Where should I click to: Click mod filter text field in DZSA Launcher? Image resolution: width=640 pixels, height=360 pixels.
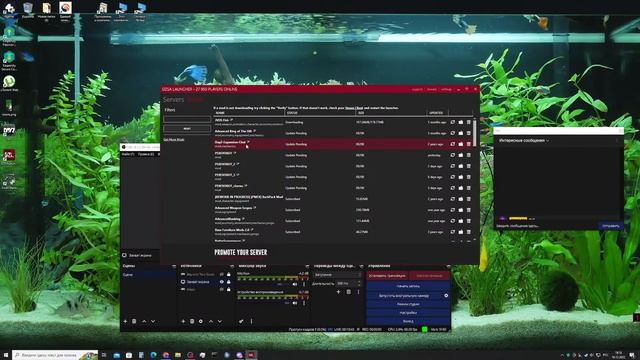[x=187, y=119]
